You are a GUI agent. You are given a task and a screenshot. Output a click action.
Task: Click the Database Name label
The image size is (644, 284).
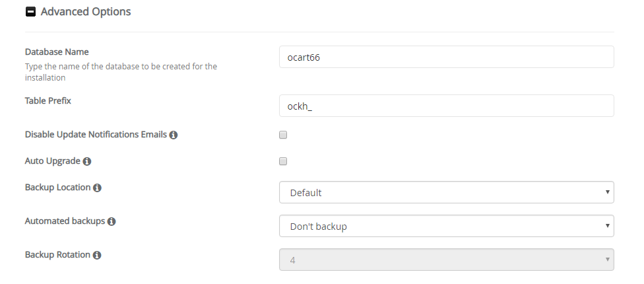pyautogui.click(x=57, y=52)
